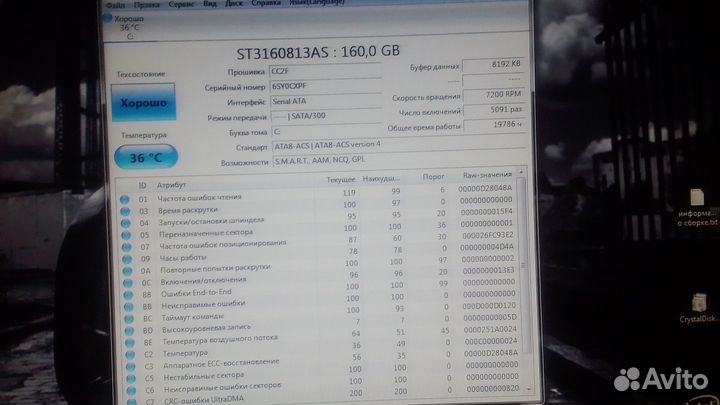The width and height of the screenshot is (720, 405).
Task: Open the информа... о сборке.txt desktop file
Action: (697, 197)
